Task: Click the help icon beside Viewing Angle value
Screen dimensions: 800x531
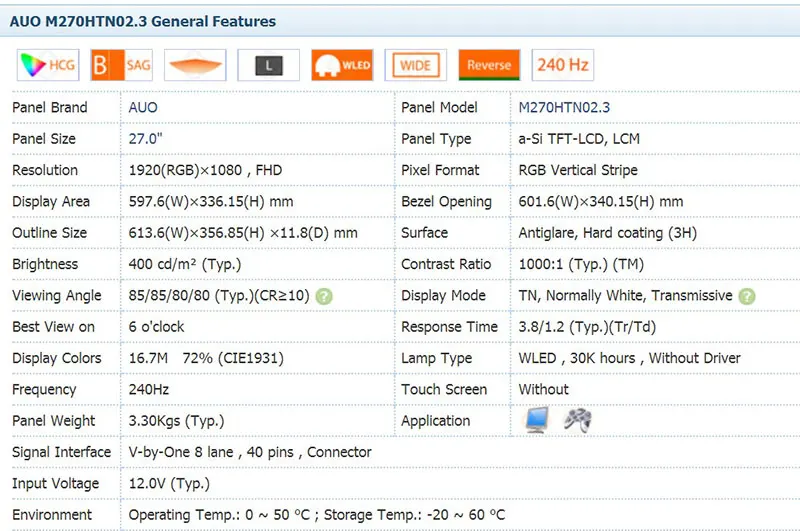Action: point(324,296)
